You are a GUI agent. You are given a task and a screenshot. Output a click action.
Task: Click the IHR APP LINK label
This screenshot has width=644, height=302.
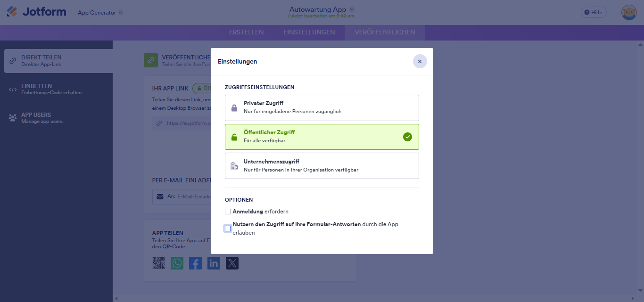[170, 88]
